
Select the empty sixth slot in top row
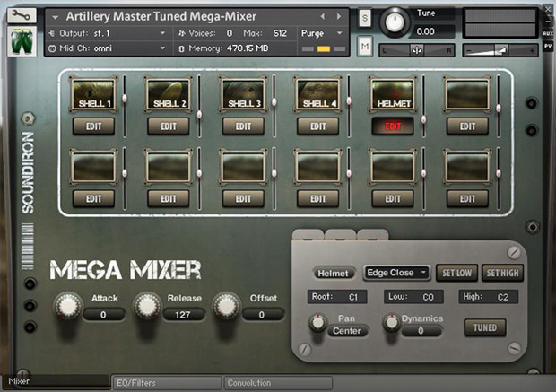[x=468, y=94]
